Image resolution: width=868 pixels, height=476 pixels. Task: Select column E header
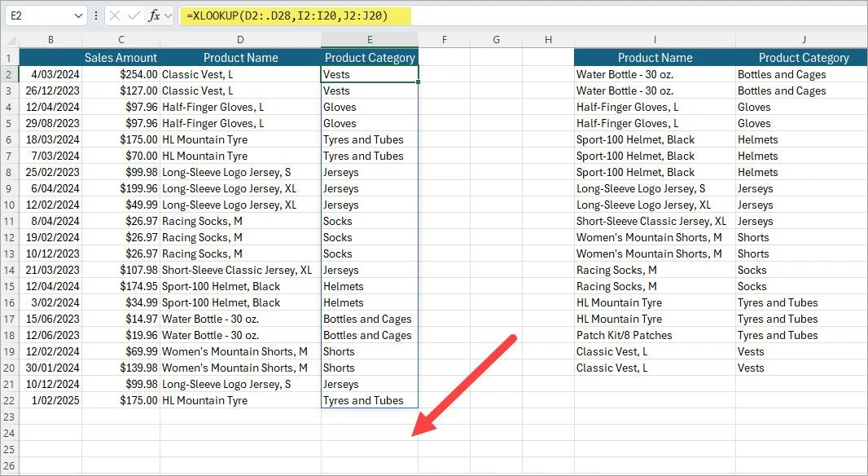click(370, 39)
